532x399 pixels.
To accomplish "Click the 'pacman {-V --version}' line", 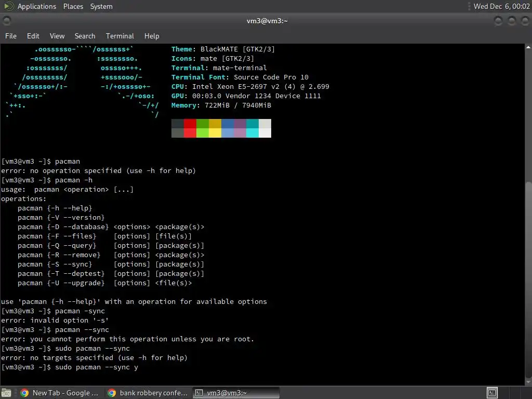I will pyautogui.click(x=61, y=218).
